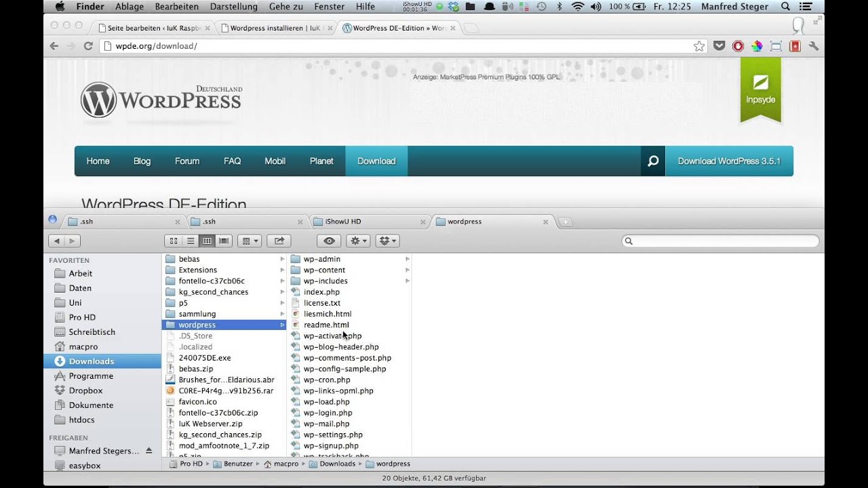Expand the bebas folder arrow
868x488 pixels.
point(282,259)
